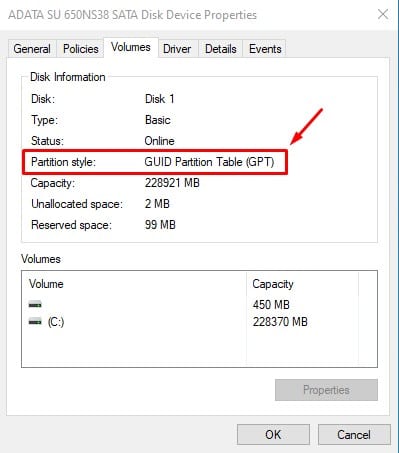Image resolution: width=399 pixels, height=453 pixels.
Task: Open the Policies tab
Action: 80,49
